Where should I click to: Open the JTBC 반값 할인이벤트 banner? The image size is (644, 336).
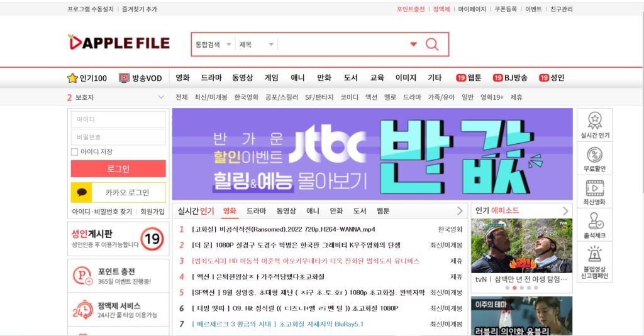click(372, 154)
